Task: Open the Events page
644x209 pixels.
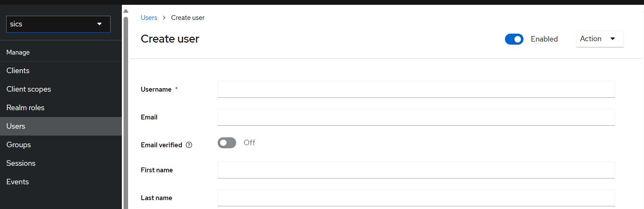Action: pos(18,182)
